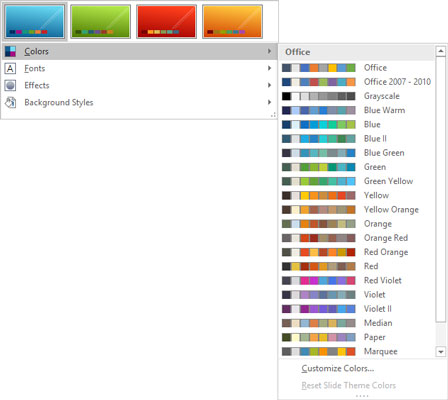The image size is (448, 400).
Task: Choose the Orange swatch strip
Action: click(319, 224)
